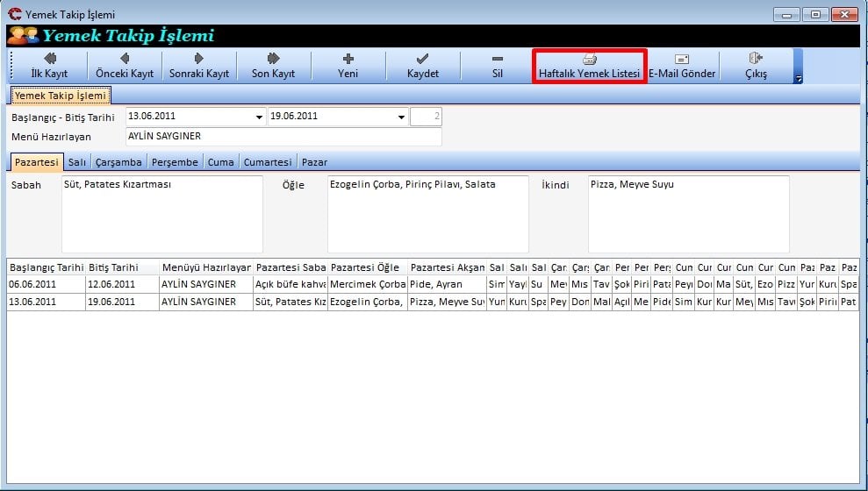Open the end date dropdown 19.06.2011

click(401, 117)
